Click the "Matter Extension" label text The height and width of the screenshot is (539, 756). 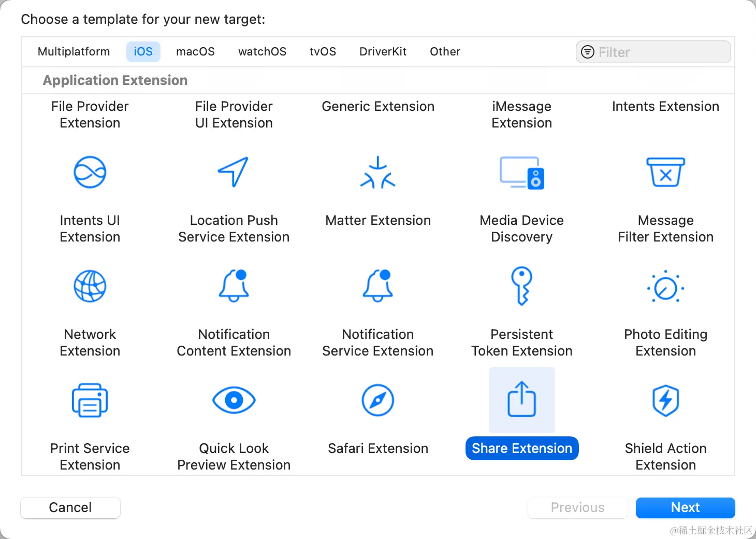378,220
